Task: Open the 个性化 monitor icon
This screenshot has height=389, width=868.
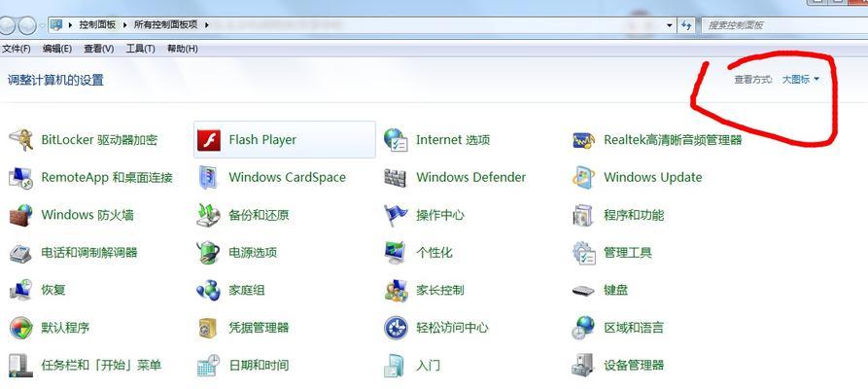Action: coord(396,253)
